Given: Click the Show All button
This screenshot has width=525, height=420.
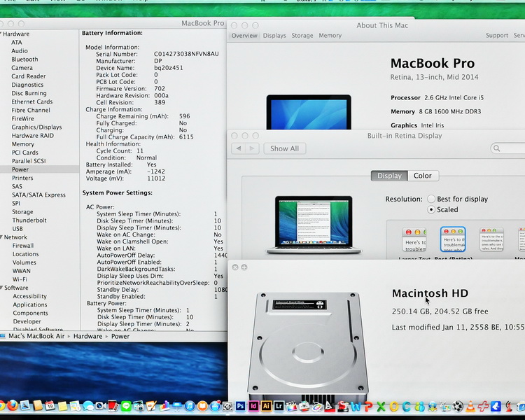Looking at the screenshot, I should (x=285, y=148).
